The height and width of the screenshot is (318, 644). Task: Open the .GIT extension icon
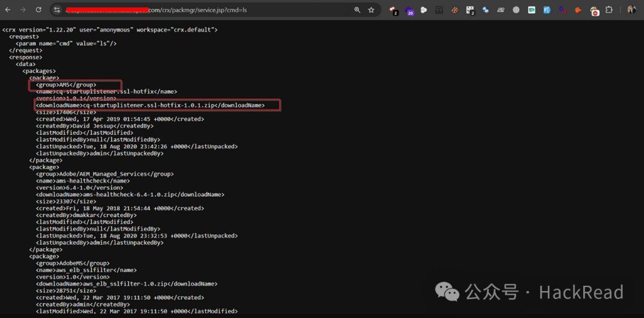pos(501,10)
